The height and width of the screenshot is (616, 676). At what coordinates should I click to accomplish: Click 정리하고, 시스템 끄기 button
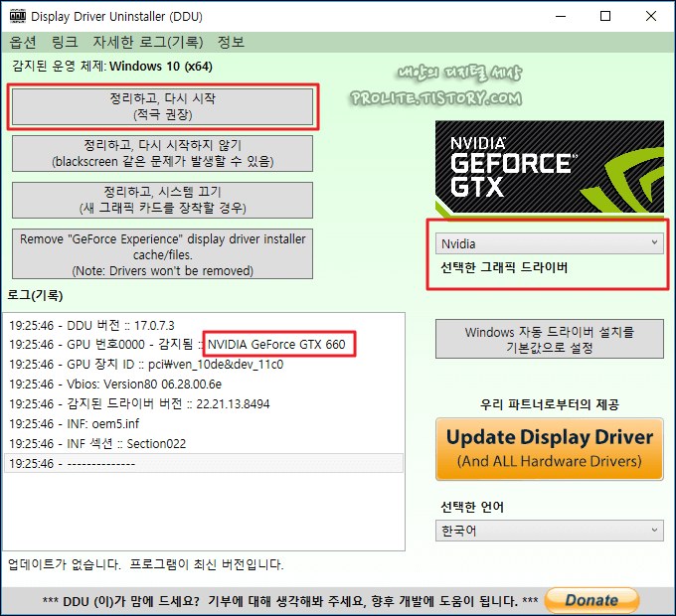pyautogui.click(x=162, y=200)
